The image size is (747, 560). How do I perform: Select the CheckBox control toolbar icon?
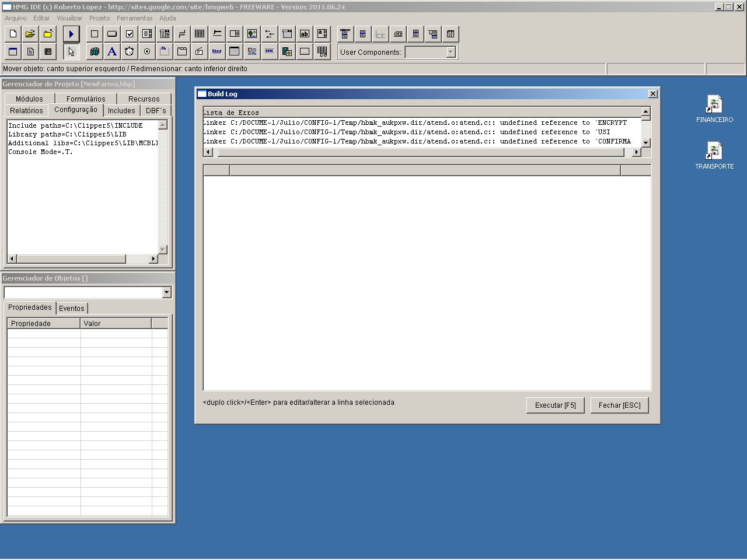[130, 34]
